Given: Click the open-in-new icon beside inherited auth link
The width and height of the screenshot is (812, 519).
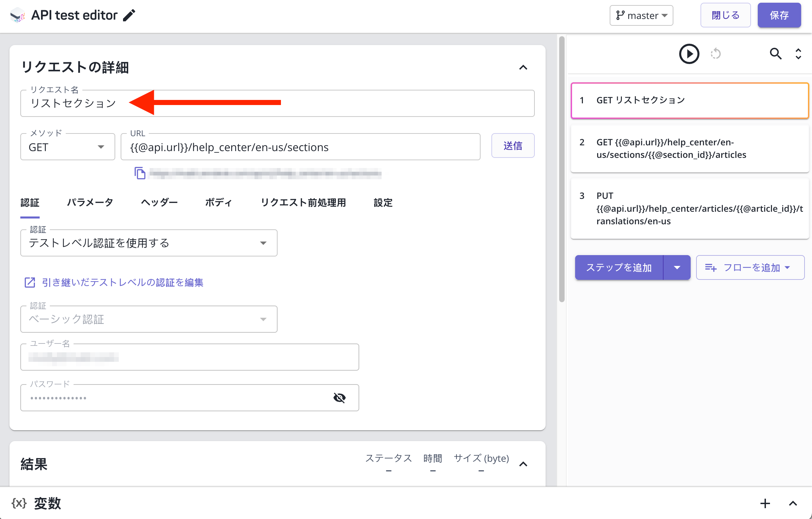Looking at the screenshot, I should coord(30,282).
